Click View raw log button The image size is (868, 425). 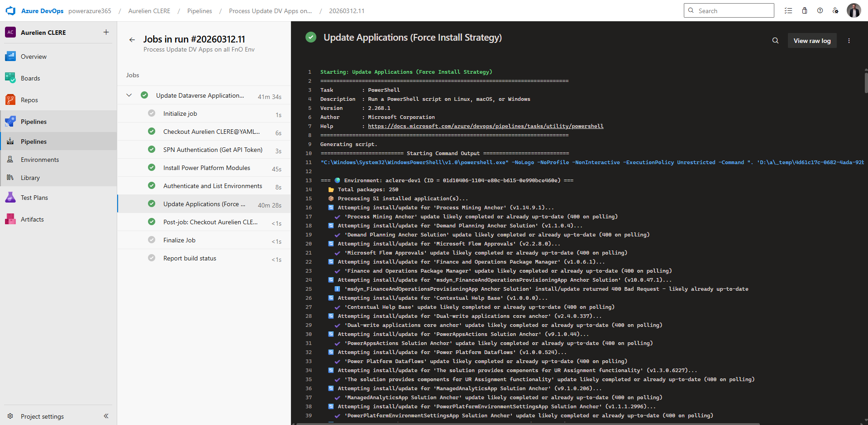[812, 41]
